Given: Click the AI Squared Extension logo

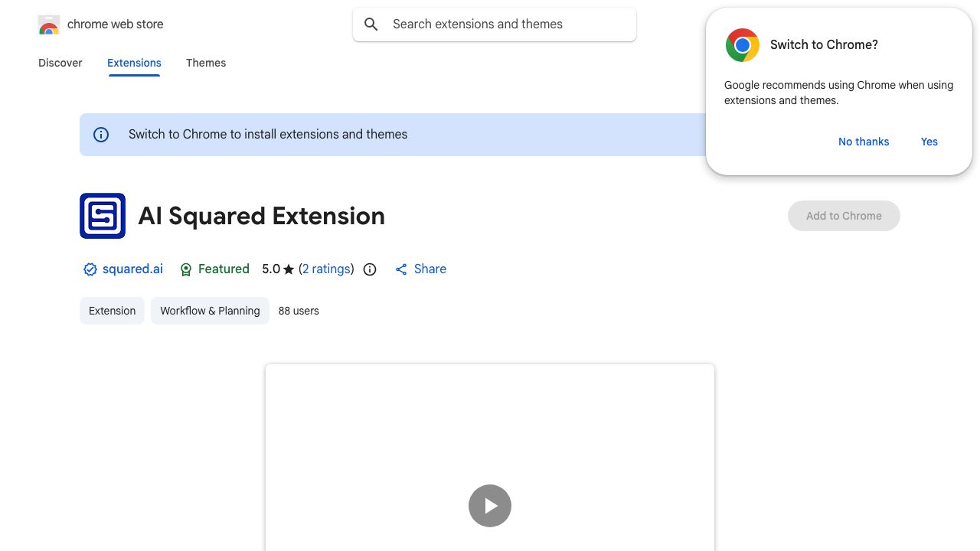Looking at the screenshot, I should click(x=103, y=216).
